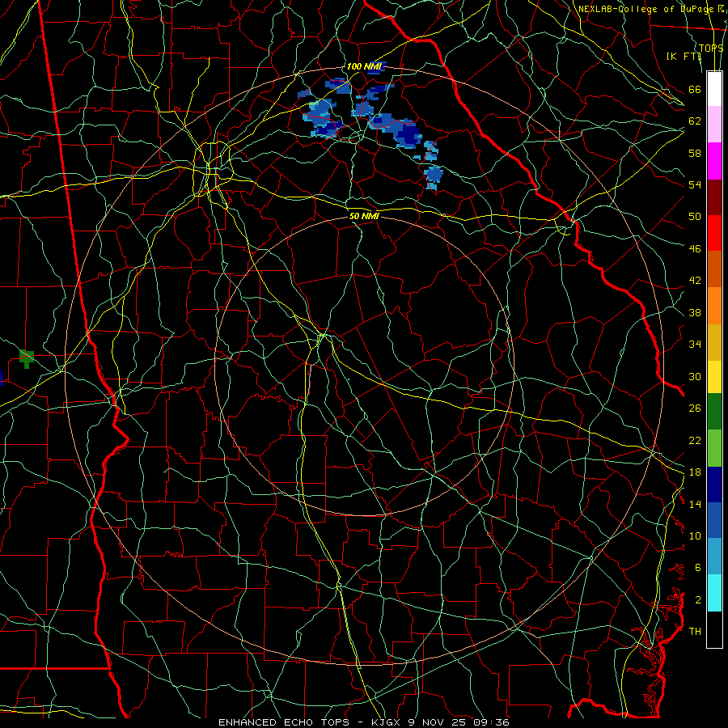Click the navy legend swatch near 14

click(714, 485)
